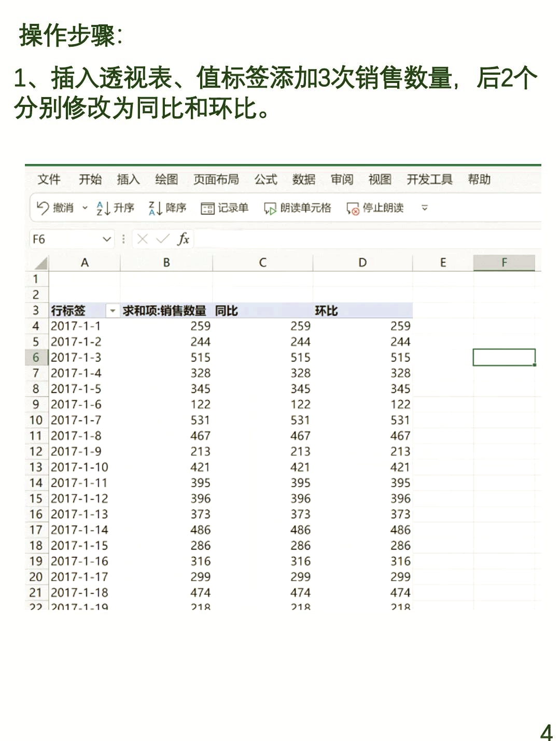Select row 20 header
The height and width of the screenshot is (741, 560).
[x=36, y=577]
